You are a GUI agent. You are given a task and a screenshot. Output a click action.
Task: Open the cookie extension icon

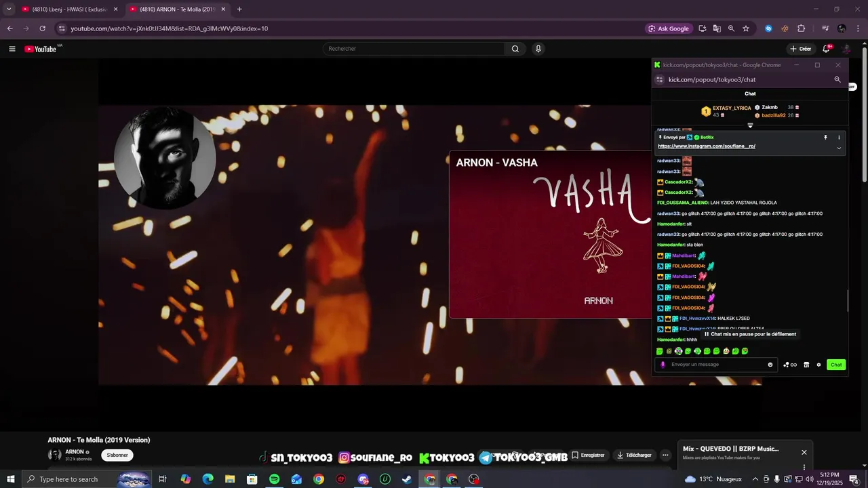pyautogui.click(x=785, y=28)
